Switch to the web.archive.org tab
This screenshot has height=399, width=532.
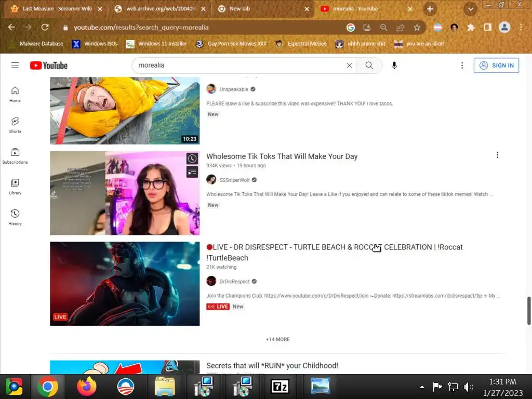click(x=160, y=9)
